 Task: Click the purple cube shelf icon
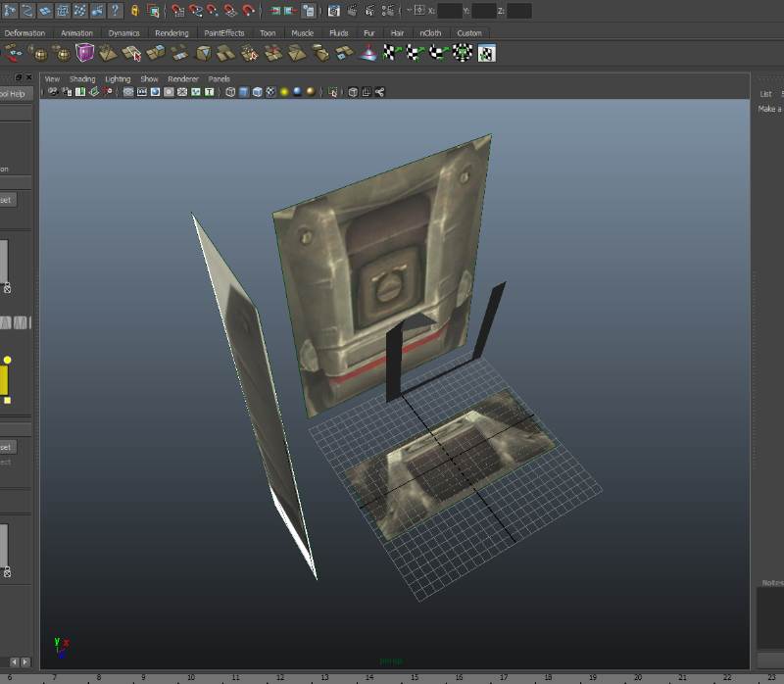click(85, 53)
